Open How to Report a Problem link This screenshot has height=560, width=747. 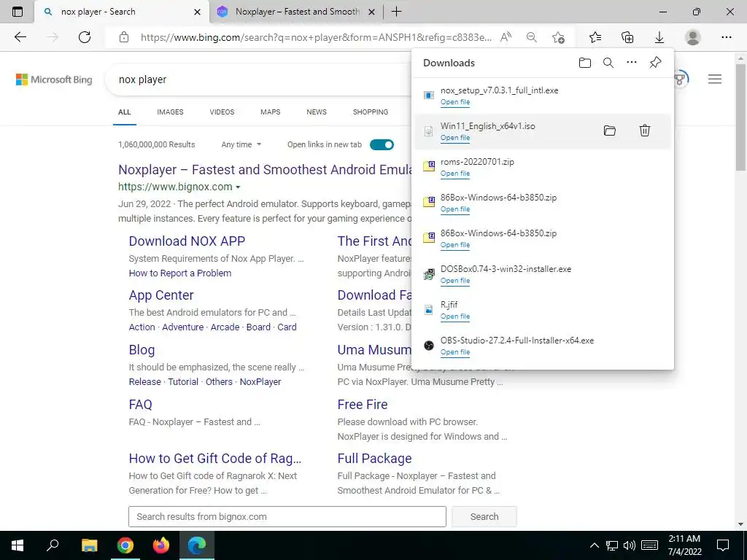[x=179, y=273]
